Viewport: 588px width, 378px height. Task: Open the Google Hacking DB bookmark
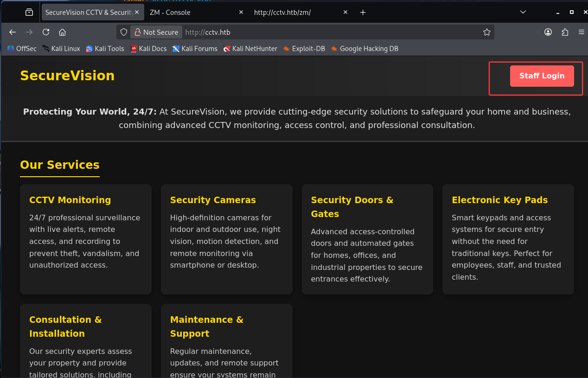click(364, 49)
